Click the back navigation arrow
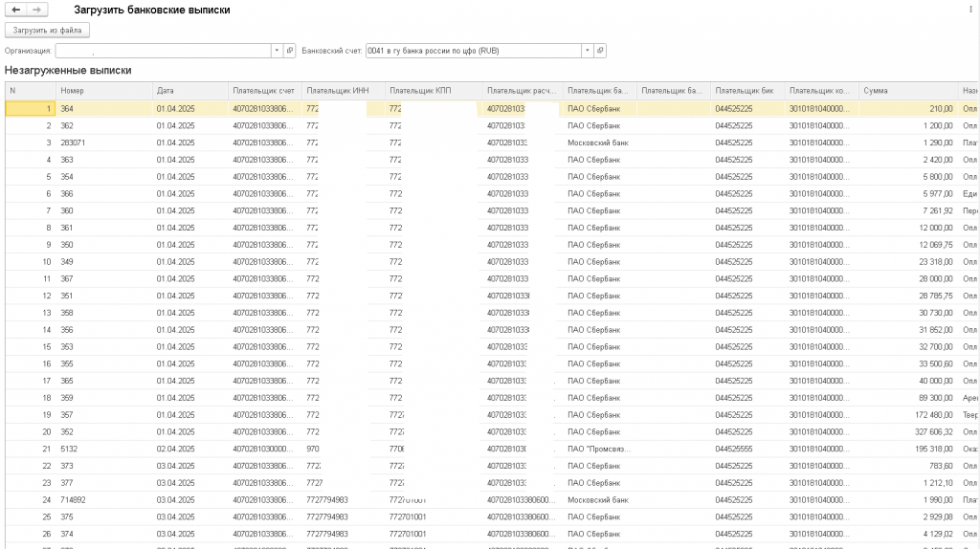The height and width of the screenshot is (549, 980). pos(16,9)
